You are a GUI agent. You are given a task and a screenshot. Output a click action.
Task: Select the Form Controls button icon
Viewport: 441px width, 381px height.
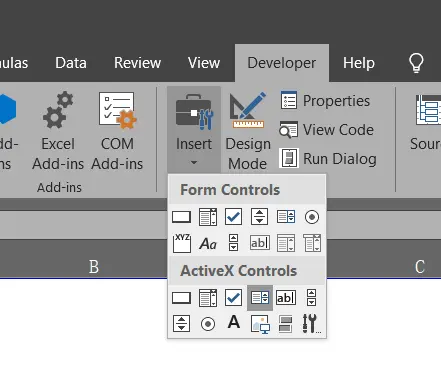coord(181,217)
